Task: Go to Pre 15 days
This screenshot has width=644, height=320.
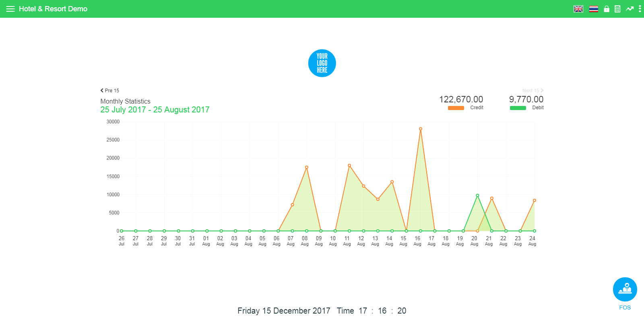Action: point(110,91)
